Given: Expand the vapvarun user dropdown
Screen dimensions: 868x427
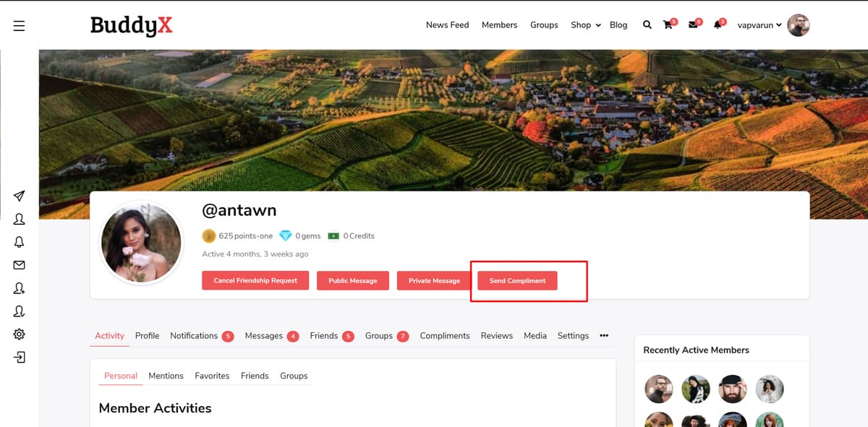Looking at the screenshot, I should coord(759,25).
